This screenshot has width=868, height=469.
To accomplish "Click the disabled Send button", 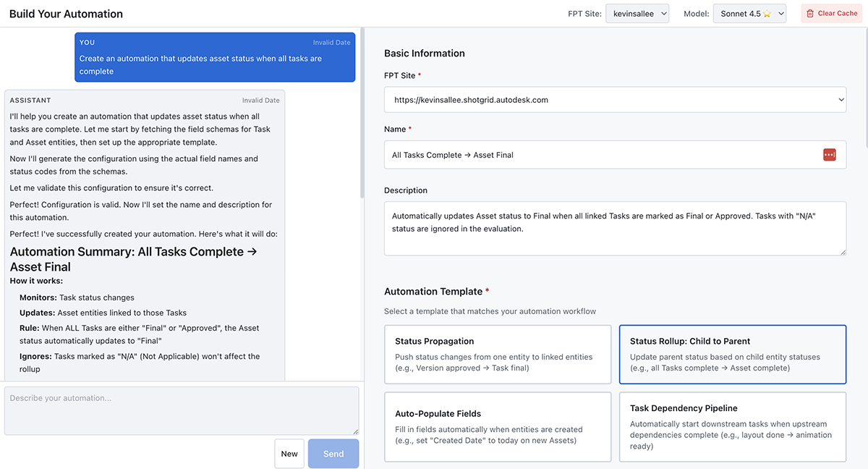I will (x=333, y=453).
